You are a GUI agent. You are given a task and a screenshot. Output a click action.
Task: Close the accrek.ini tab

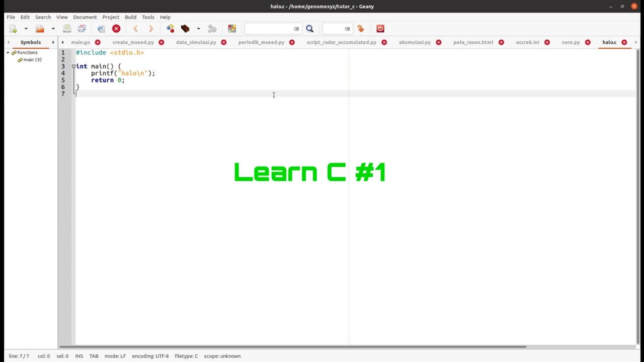pos(547,42)
